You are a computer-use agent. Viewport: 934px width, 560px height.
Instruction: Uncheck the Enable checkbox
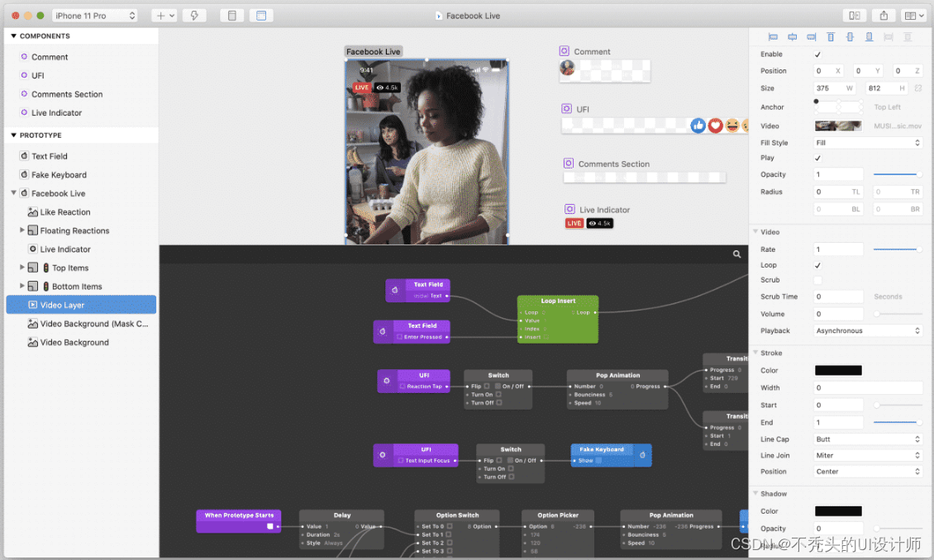[x=817, y=55]
